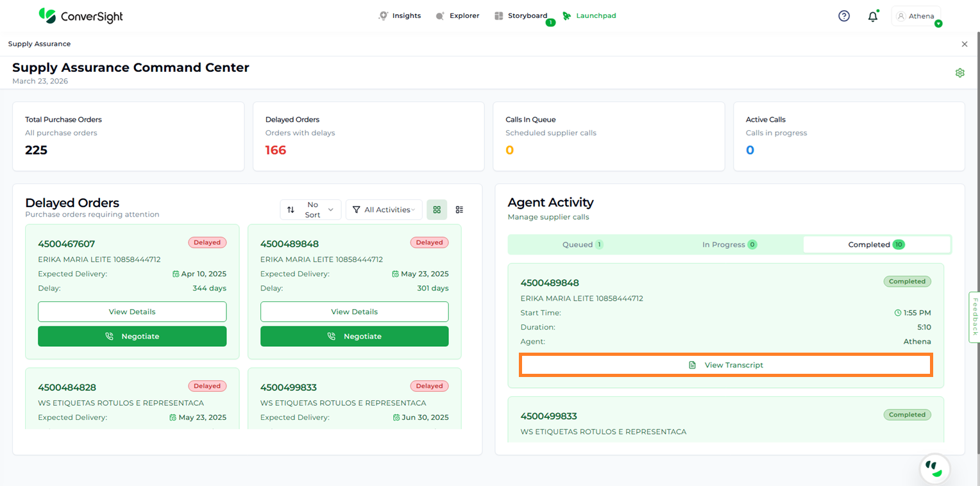Viewport: 980px width, 486px height.
Task: Open the notifications bell
Action: (872, 17)
